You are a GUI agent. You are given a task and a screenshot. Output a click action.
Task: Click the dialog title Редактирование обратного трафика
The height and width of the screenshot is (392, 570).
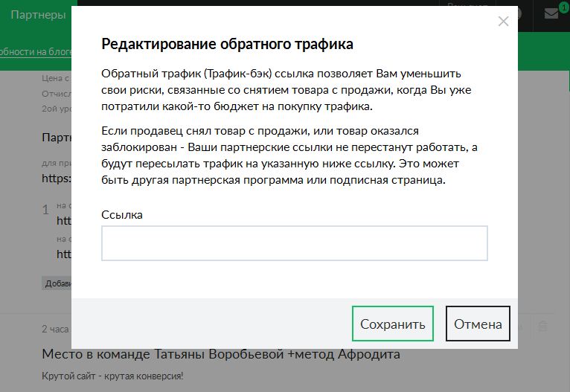[227, 44]
